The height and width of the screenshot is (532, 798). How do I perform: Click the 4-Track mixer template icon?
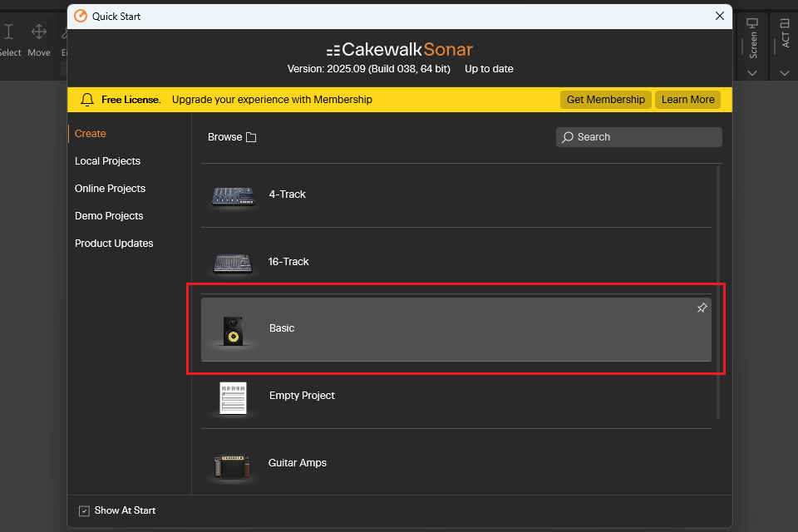click(233, 195)
